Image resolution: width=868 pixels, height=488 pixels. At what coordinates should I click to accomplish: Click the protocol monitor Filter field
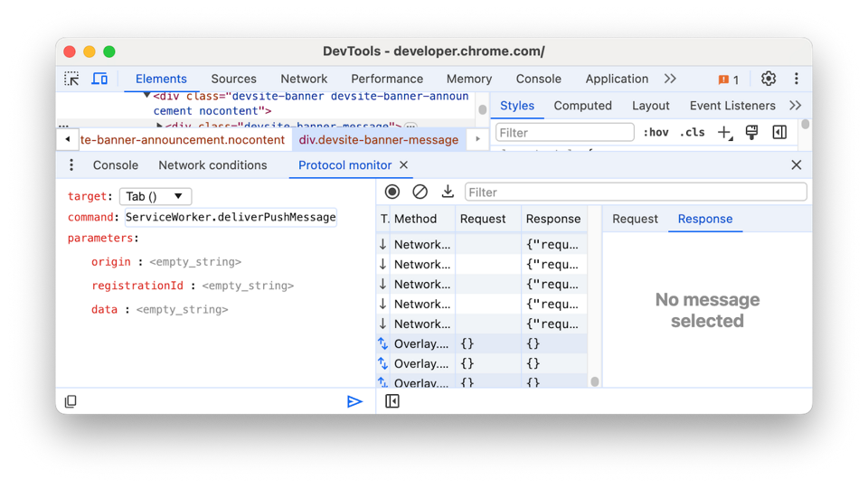pos(635,192)
